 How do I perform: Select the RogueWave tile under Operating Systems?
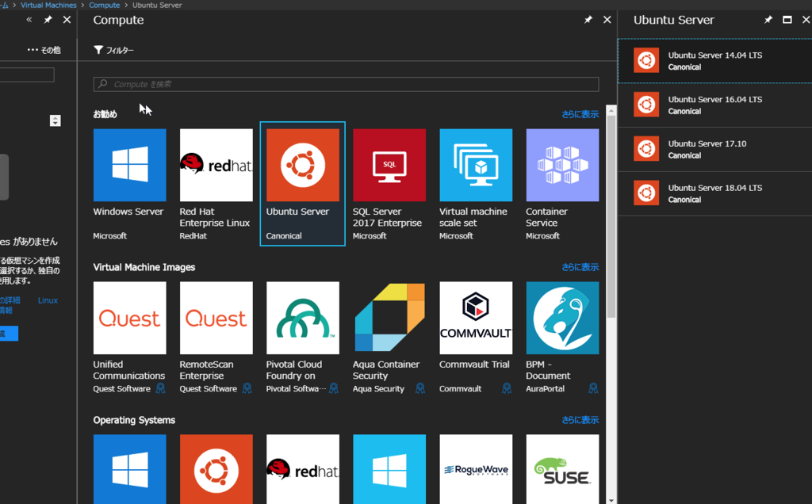tap(476, 469)
